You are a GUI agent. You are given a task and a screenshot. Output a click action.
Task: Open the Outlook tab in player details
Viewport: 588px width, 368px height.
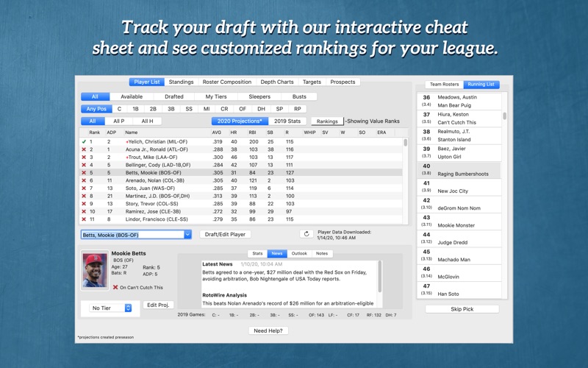click(299, 253)
